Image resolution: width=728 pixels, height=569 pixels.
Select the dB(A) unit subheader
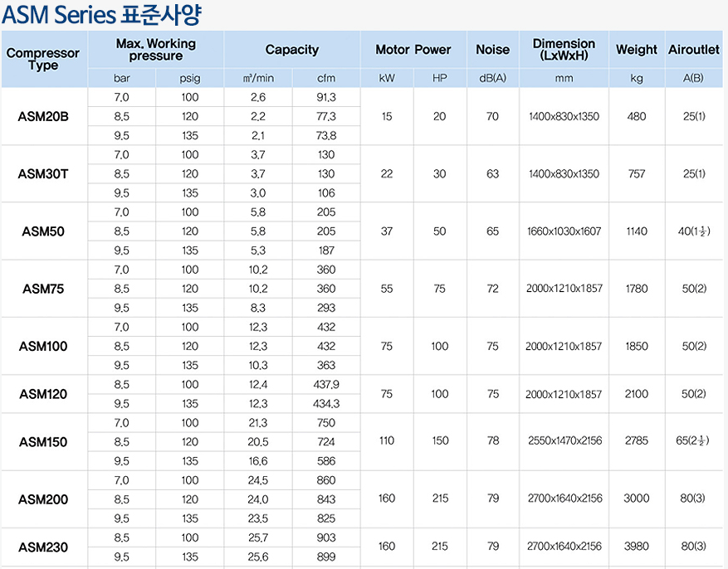(x=492, y=79)
